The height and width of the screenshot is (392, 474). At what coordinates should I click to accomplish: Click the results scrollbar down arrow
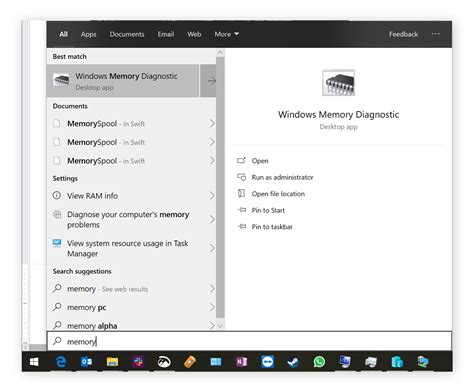pyautogui.click(x=220, y=326)
